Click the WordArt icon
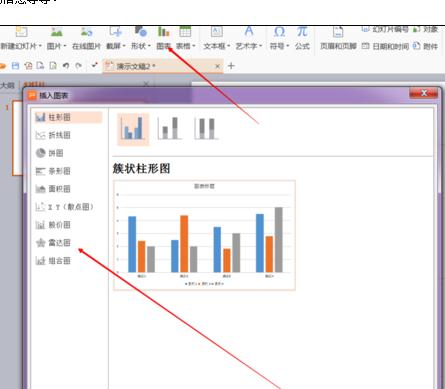Screen dimensions: 445x389 [249, 32]
